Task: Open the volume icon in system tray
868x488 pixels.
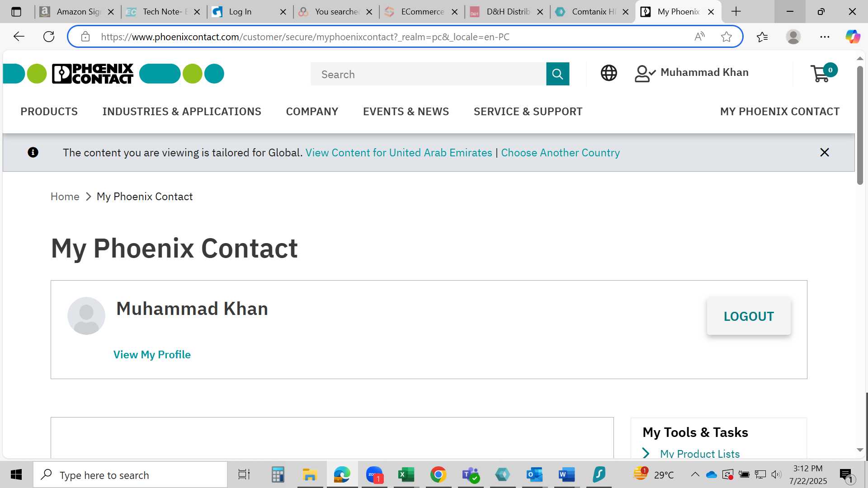Action: pyautogui.click(x=776, y=474)
